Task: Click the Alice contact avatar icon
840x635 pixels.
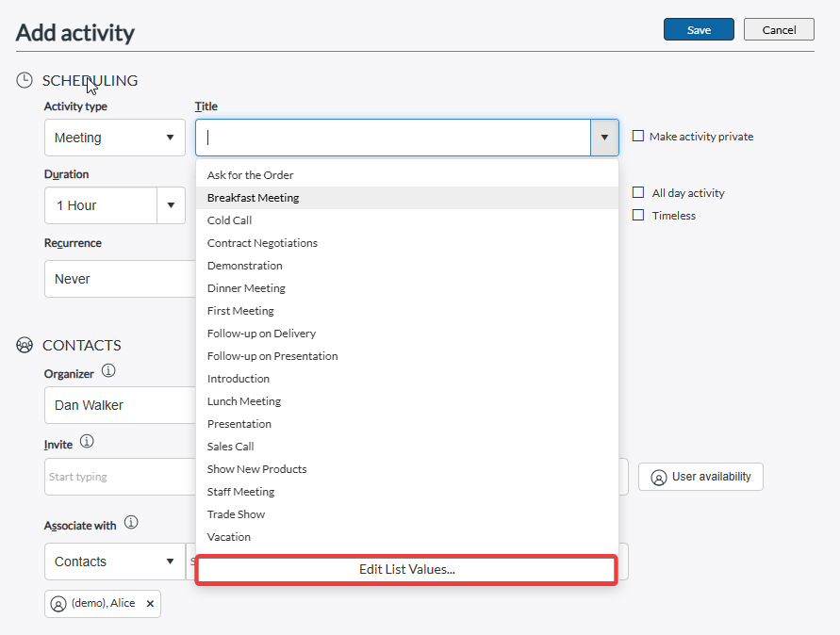Action: 58,604
